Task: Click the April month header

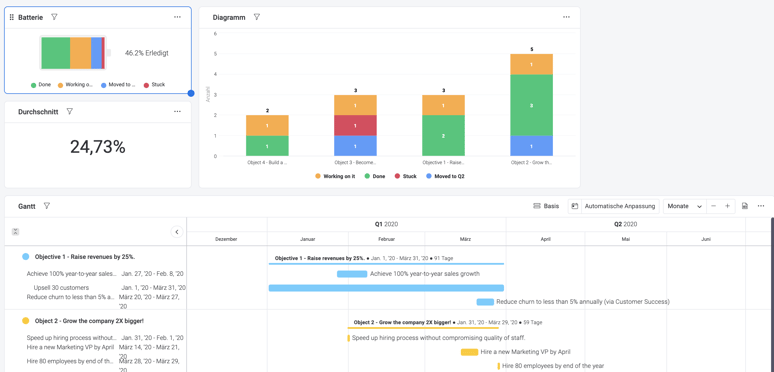Action: (x=545, y=239)
